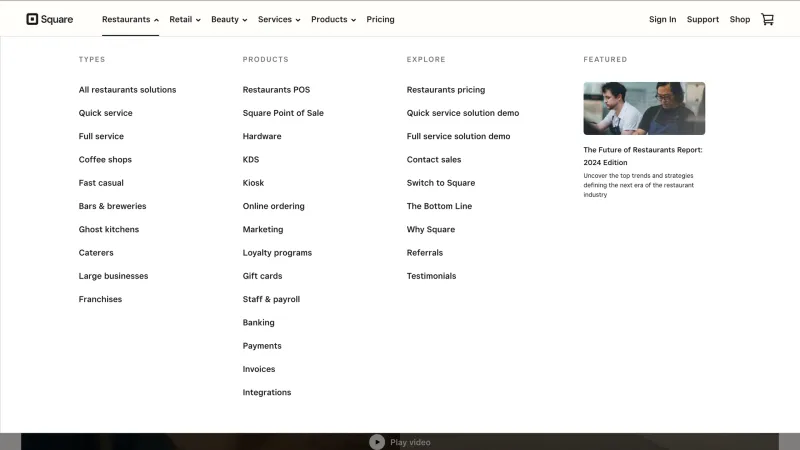Go to Shop
This screenshot has height=450, width=800.
739,19
